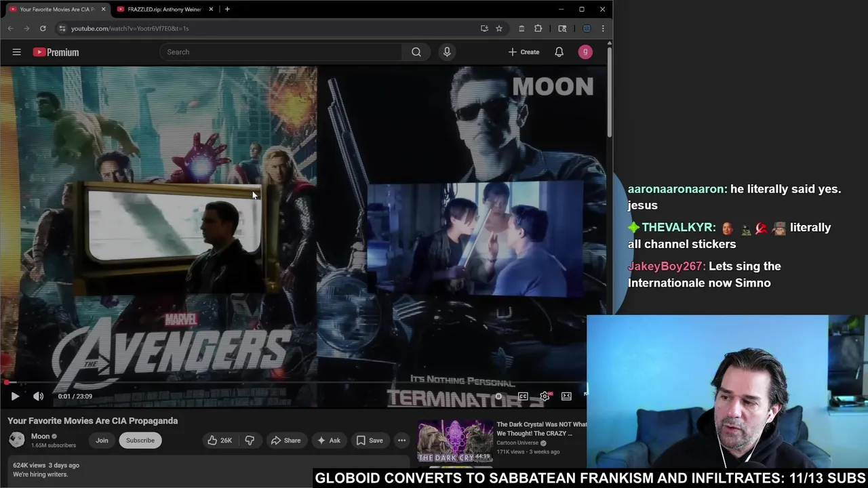
Task: Start voice search with microphone icon
Action: click(447, 52)
